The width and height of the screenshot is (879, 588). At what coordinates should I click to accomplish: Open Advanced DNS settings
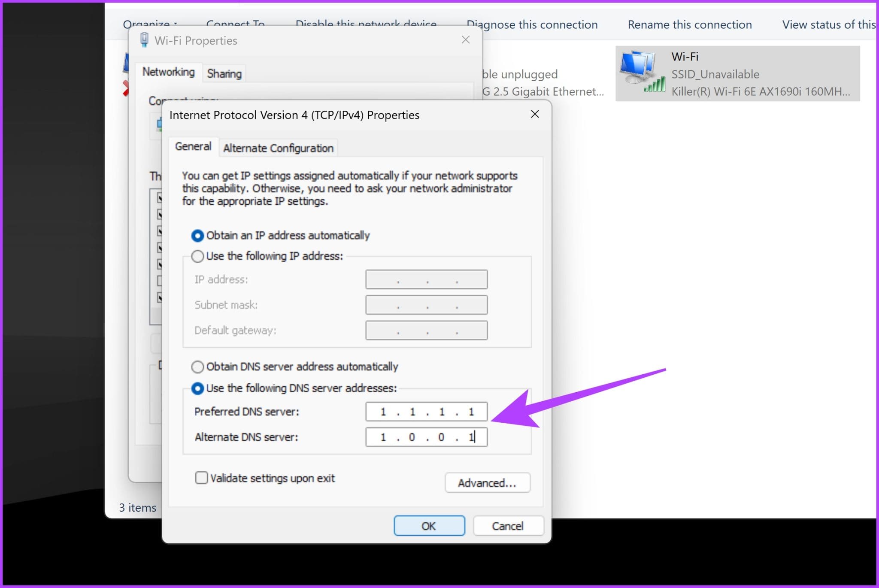pyautogui.click(x=488, y=482)
